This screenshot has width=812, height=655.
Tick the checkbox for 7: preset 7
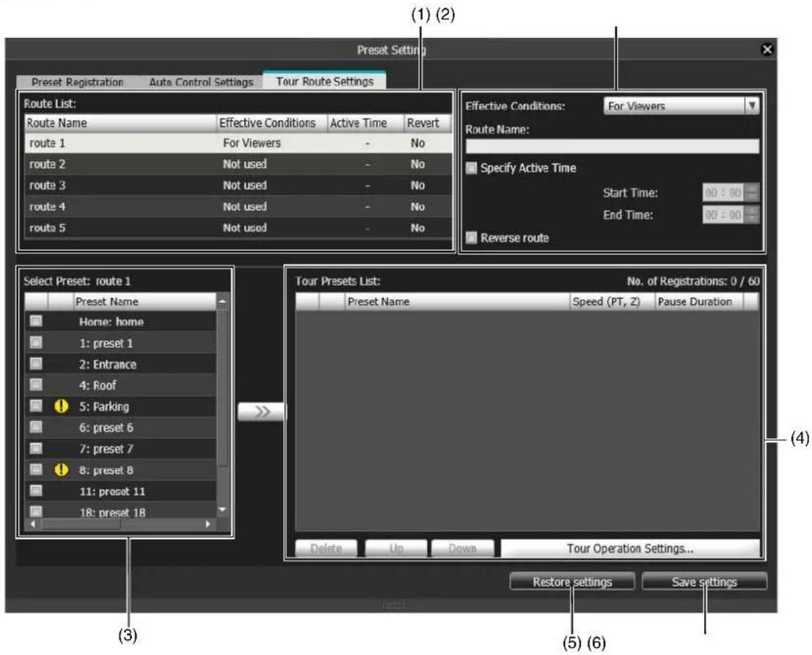36,448
